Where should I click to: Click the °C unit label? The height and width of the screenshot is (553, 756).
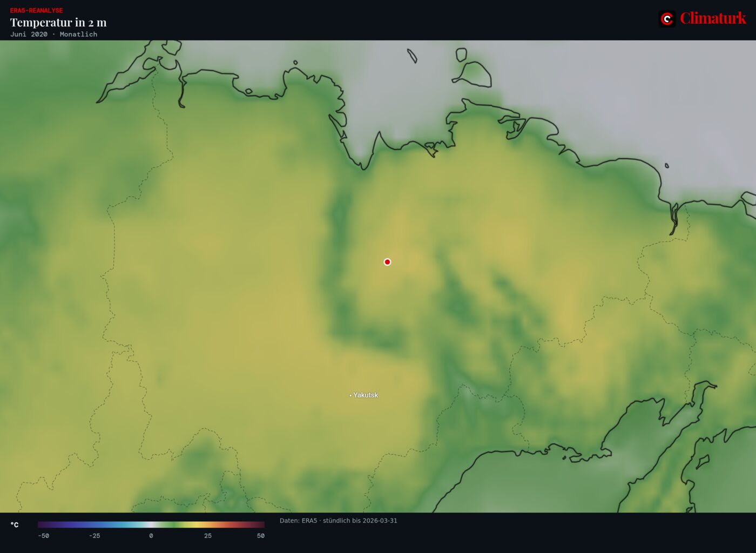15,525
